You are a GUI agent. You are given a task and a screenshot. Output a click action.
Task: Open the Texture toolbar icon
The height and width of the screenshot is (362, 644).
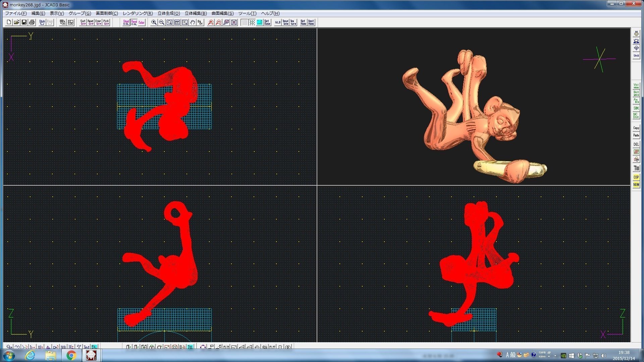[293, 22]
